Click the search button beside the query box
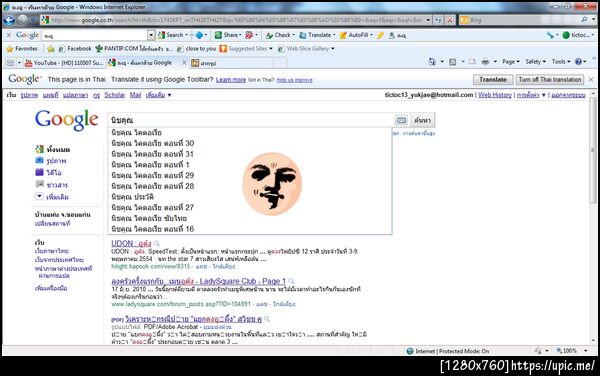This screenshot has height=376, width=600. [x=422, y=120]
